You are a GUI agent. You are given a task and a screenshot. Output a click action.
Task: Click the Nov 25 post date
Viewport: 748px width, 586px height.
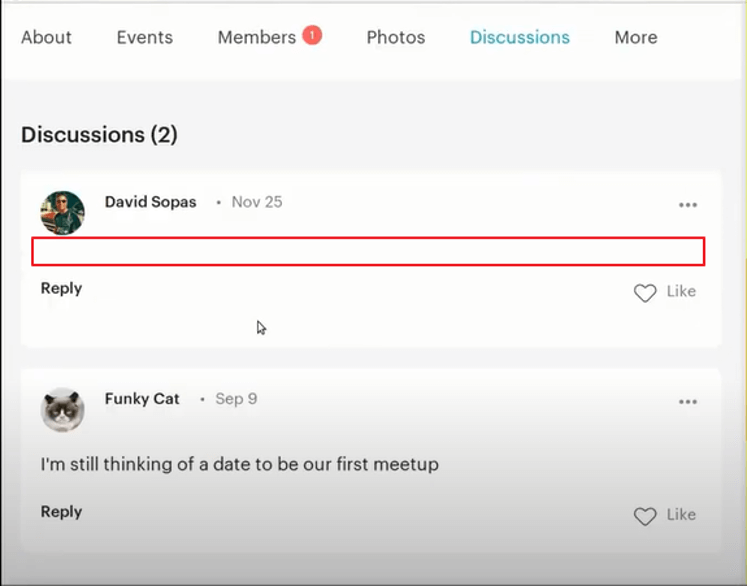[257, 202]
